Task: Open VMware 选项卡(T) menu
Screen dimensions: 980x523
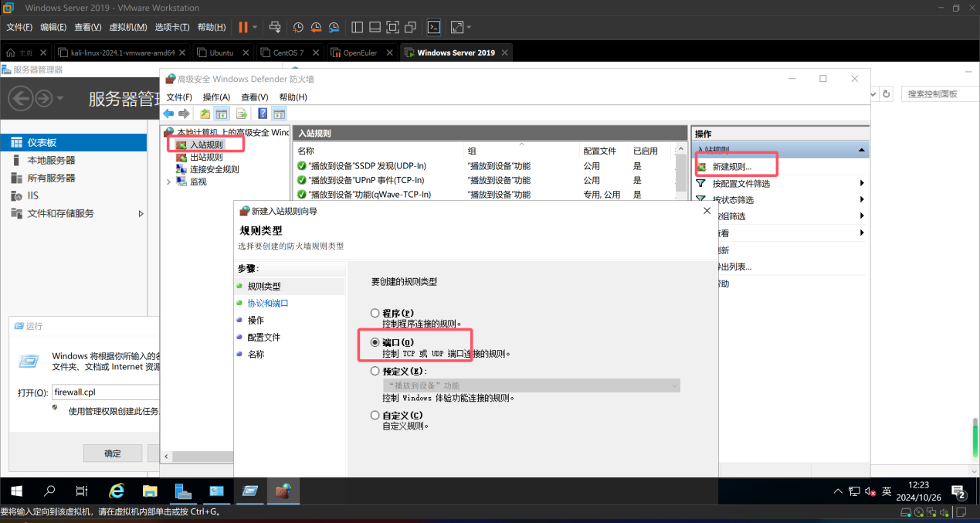Action: coord(172,27)
